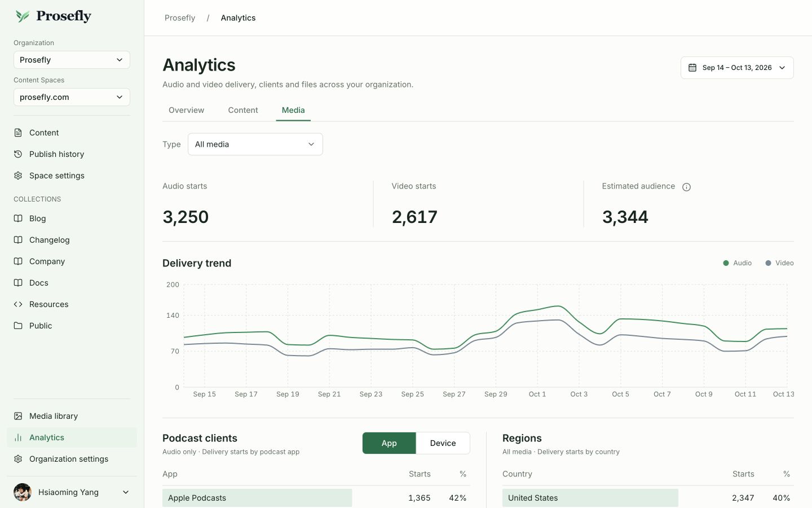This screenshot has height=508, width=812.
Task: Click the Organization settings gear icon
Action: (x=18, y=459)
